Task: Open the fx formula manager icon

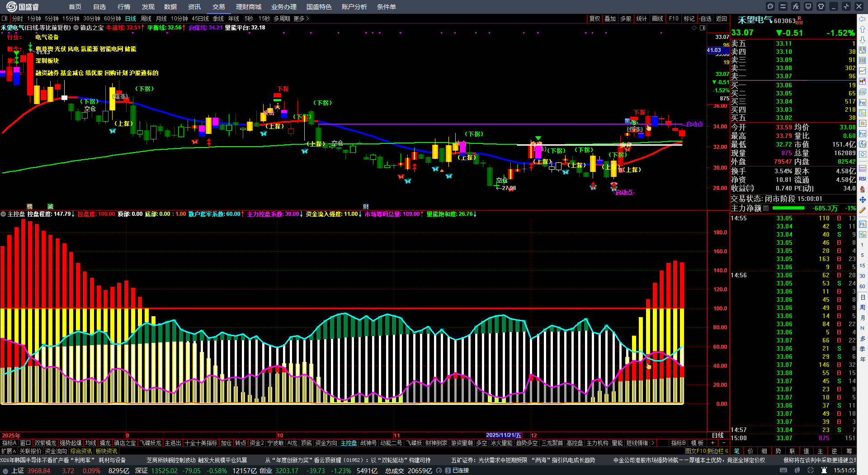Action: tap(796, 6)
